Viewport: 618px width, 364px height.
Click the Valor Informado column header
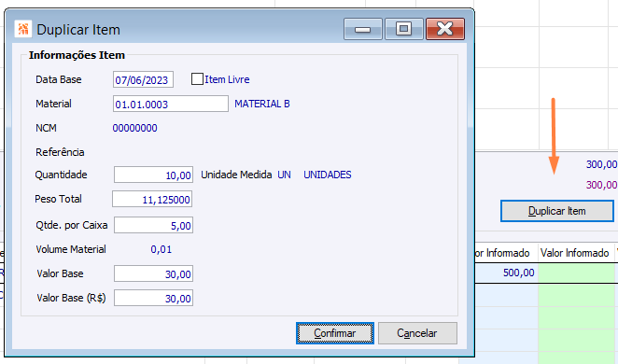point(575,253)
